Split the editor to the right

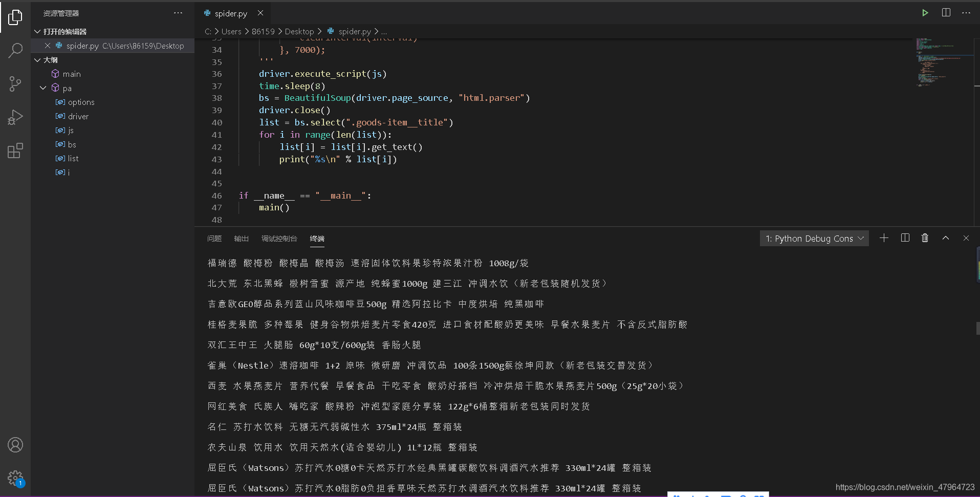click(946, 13)
